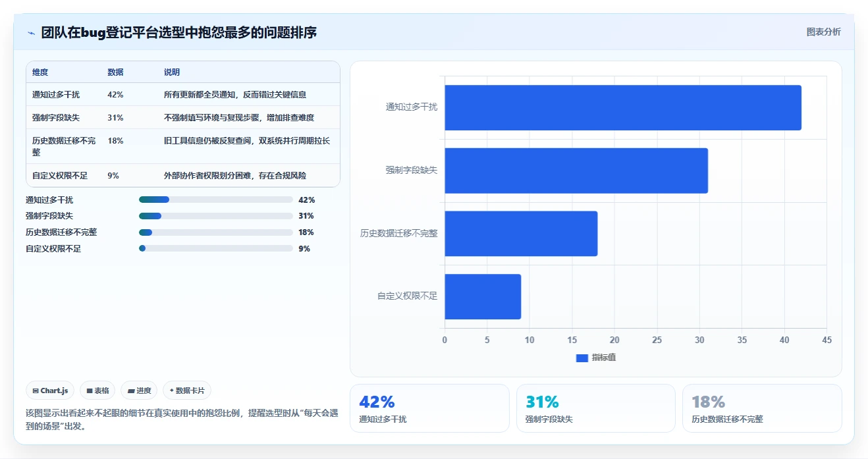Click the 18% 历史数据迁移不完整 data card

point(762,408)
